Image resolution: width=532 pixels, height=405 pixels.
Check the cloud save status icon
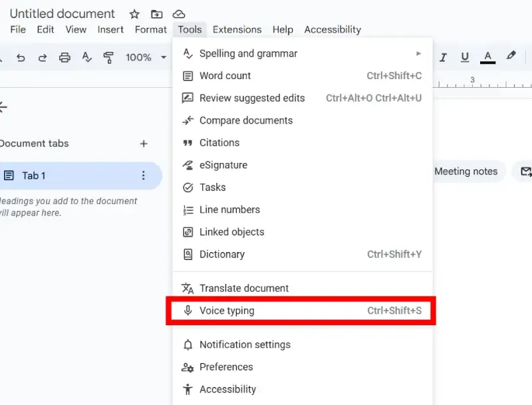[178, 14]
